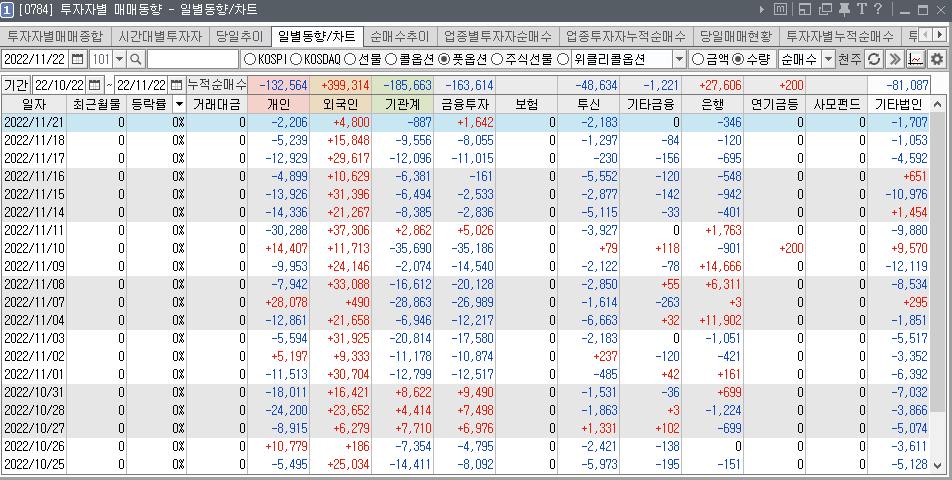Select the KOSPI radio button
The width and height of the screenshot is (952, 480).
click(250, 59)
